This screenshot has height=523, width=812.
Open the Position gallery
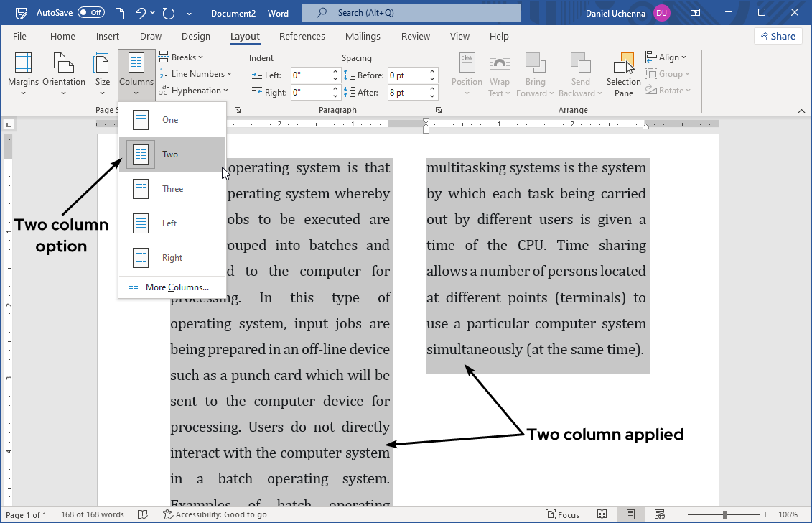pos(467,68)
